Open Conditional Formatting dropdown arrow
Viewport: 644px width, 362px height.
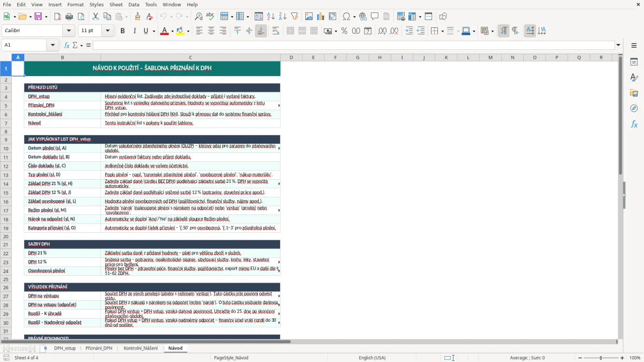(x=492, y=31)
